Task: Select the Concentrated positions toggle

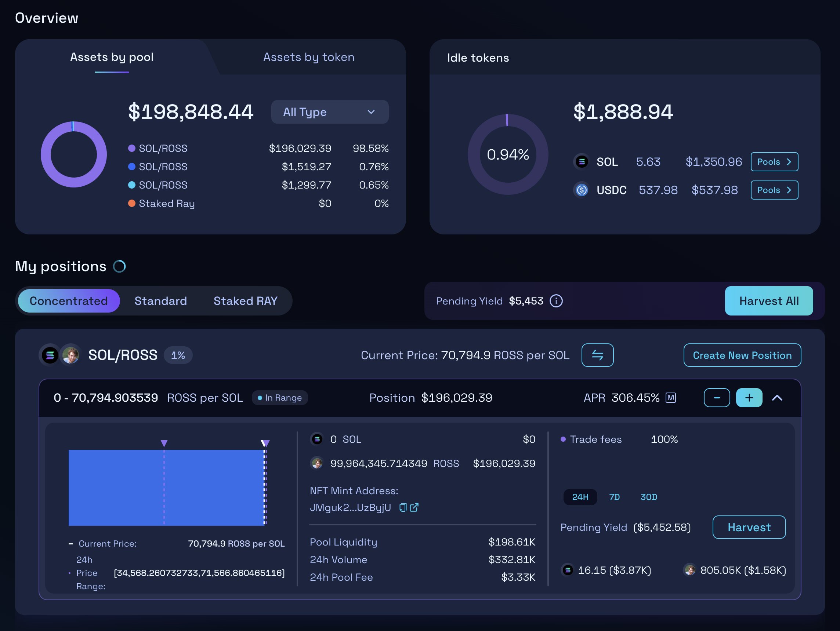Action: click(69, 301)
